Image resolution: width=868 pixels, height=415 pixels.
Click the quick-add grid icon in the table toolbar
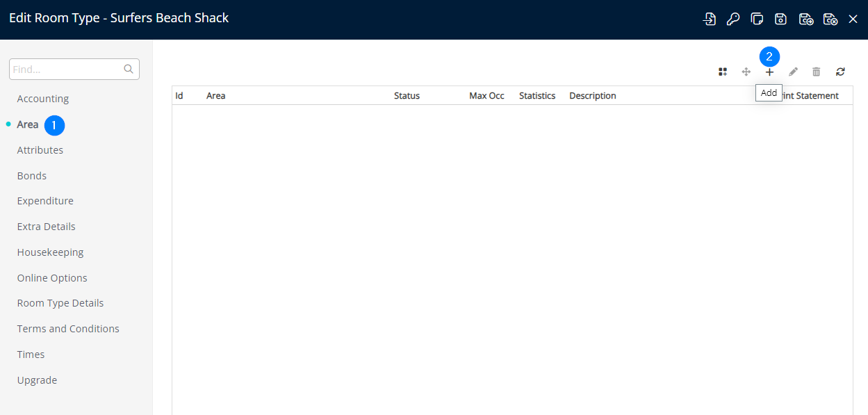(x=723, y=72)
